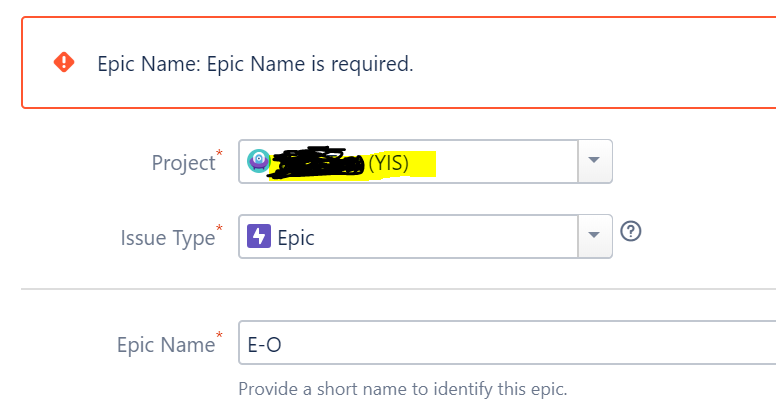Click the "Issue Type" field label
The image size is (776, 410).
pyautogui.click(x=167, y=239)
